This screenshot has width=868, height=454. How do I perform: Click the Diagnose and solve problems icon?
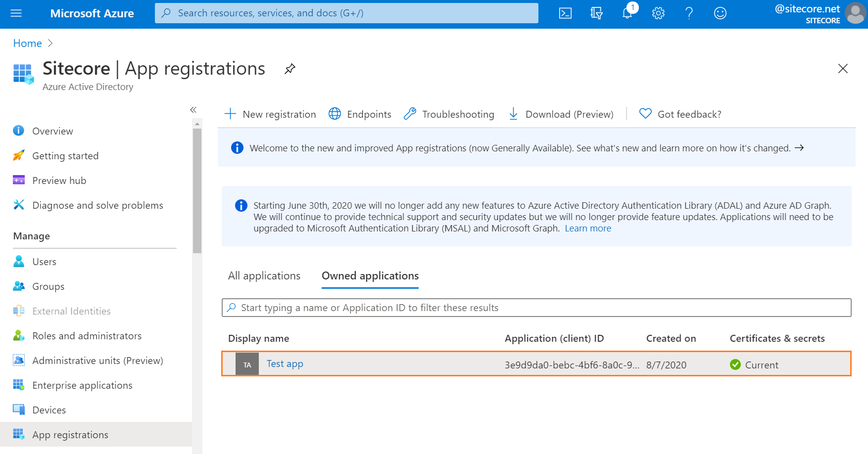pos(18,205)
